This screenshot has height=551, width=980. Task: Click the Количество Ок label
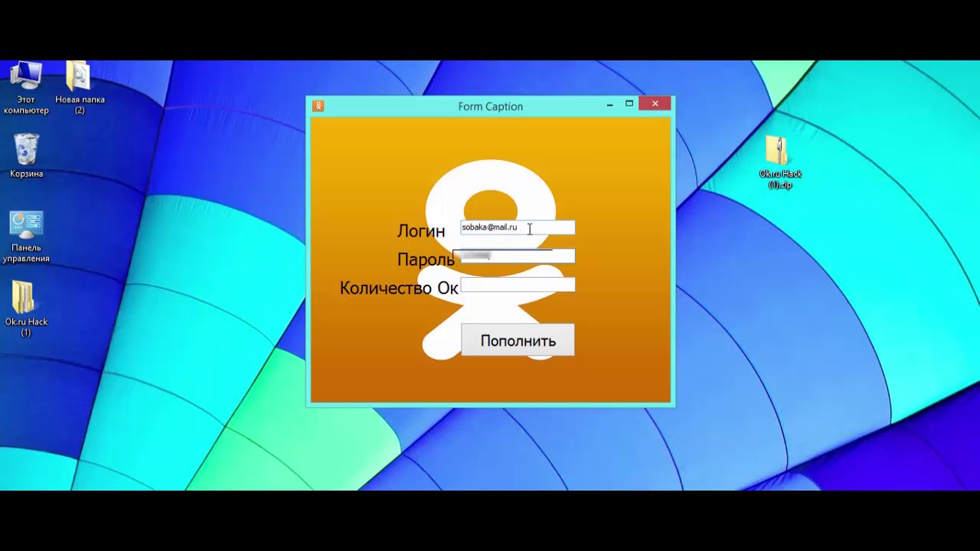click(399, 288)
